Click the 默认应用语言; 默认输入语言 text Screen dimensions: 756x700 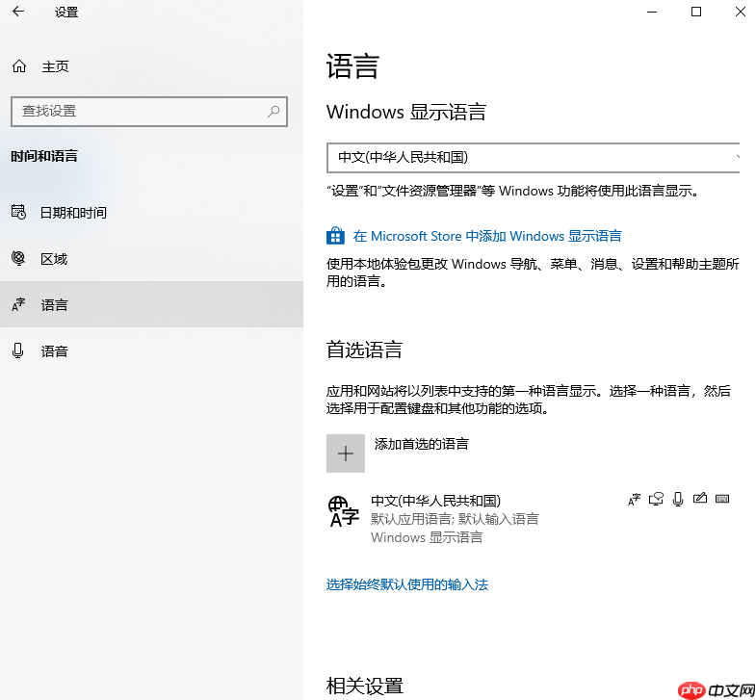point(455,519)
